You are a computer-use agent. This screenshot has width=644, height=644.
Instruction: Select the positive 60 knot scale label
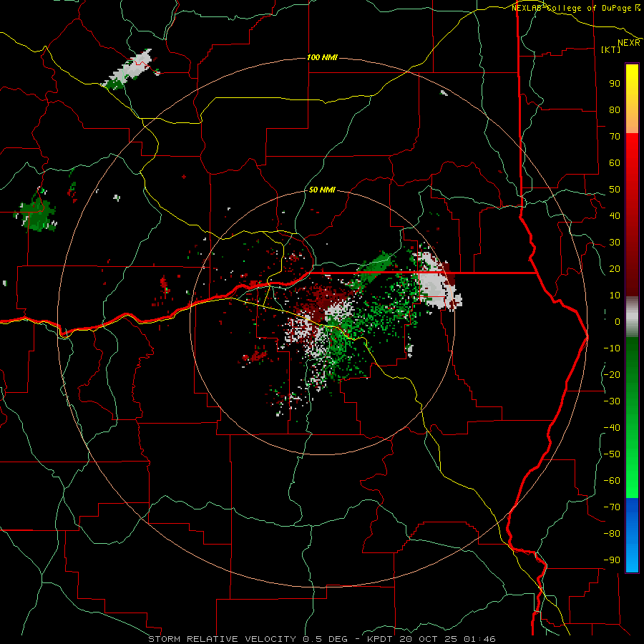click(615, 163)
